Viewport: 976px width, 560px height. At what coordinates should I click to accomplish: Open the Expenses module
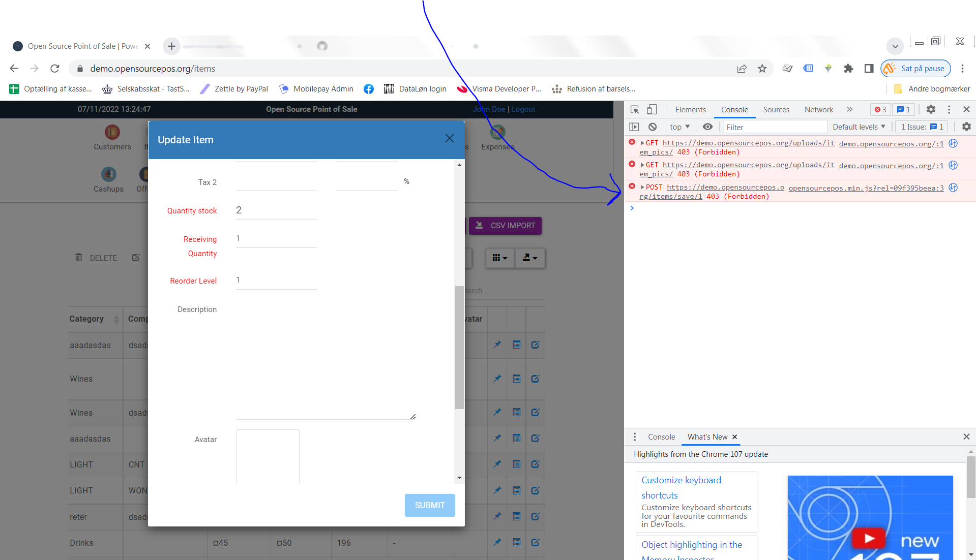[x=497, y=136]
